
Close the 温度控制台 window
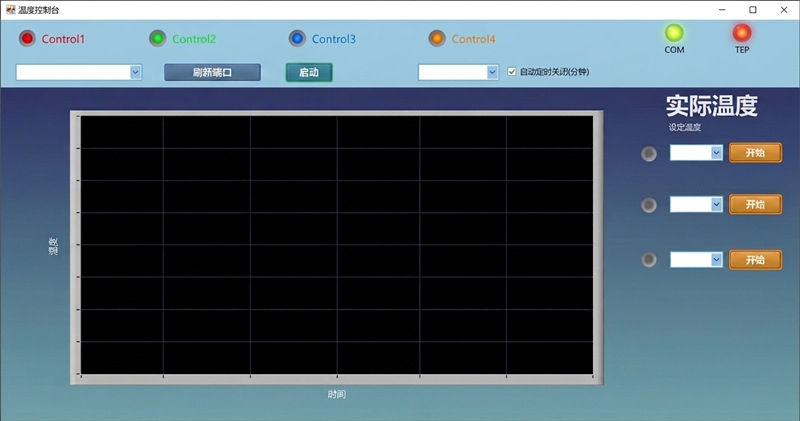(x=784, y=10)
